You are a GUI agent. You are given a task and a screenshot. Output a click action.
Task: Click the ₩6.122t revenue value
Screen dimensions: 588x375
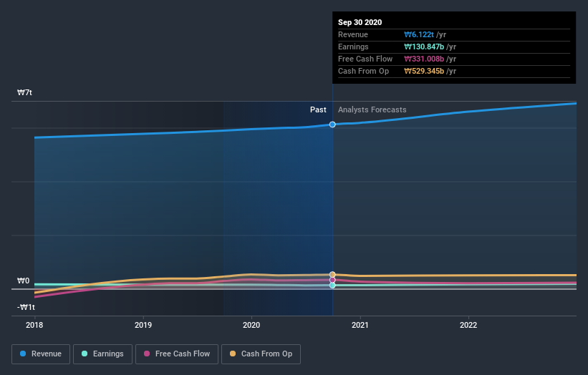click(419, 34)
